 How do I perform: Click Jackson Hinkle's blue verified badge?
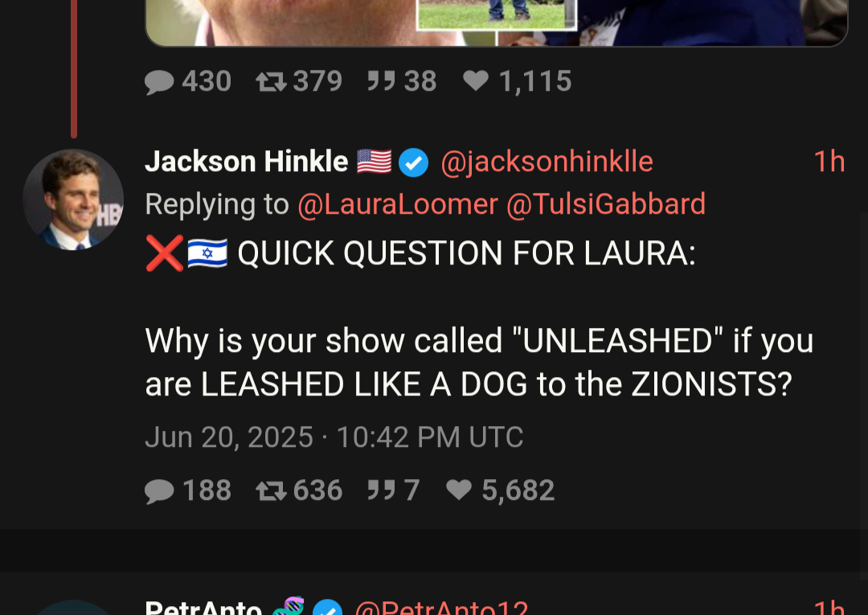pyautogui.click(x=414, y=162)
